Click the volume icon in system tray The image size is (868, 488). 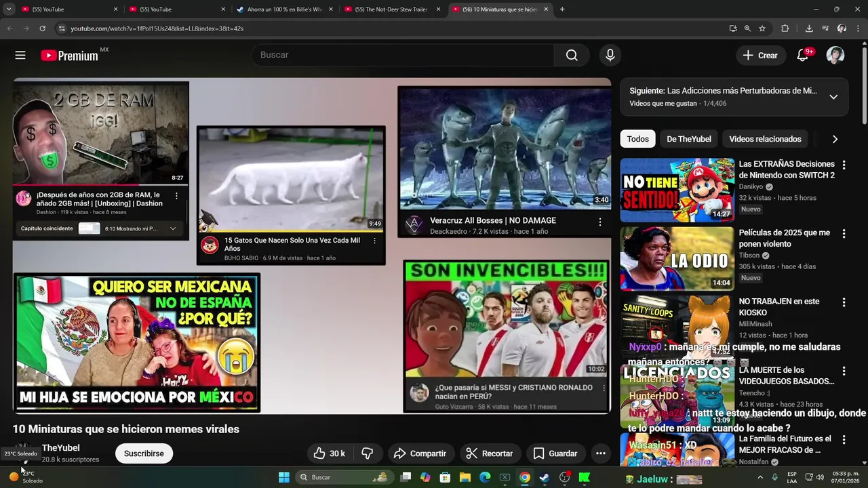[821, 477]
